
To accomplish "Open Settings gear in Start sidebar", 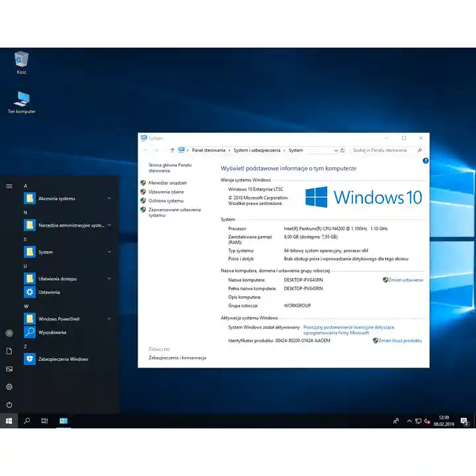I will click(x=9, y=387).
